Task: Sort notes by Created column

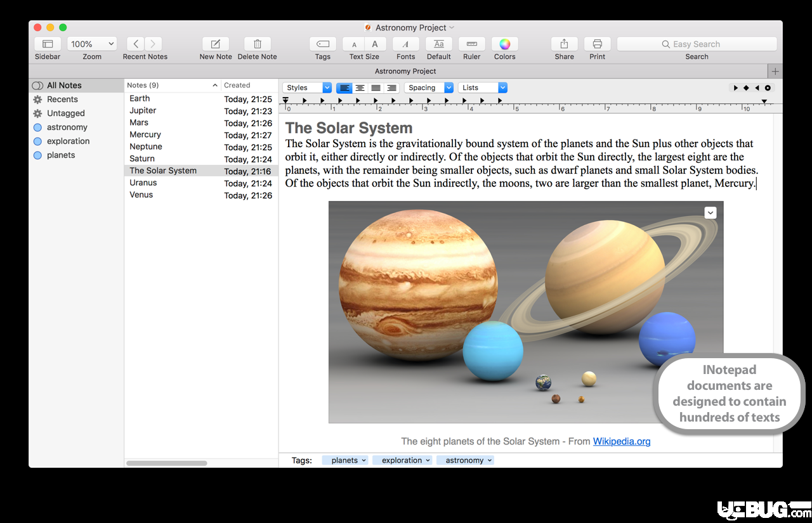Action: [249, 85]
